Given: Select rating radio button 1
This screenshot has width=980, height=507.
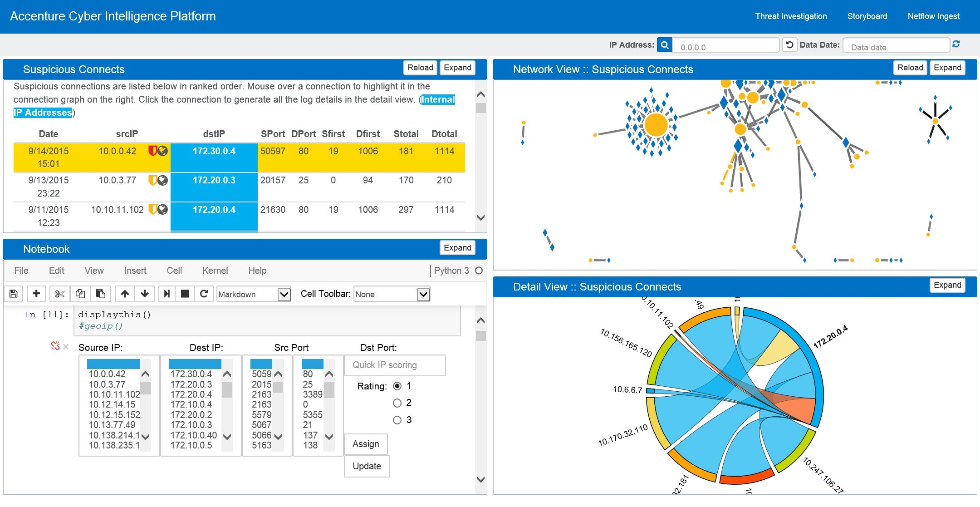Looking at the screenshot, I should point(397,386).
